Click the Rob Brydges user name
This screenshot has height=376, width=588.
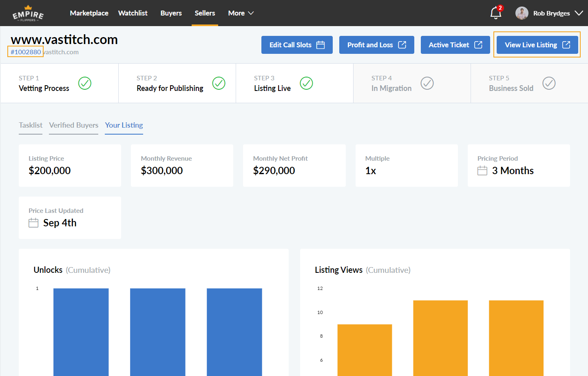pos(552,13)
